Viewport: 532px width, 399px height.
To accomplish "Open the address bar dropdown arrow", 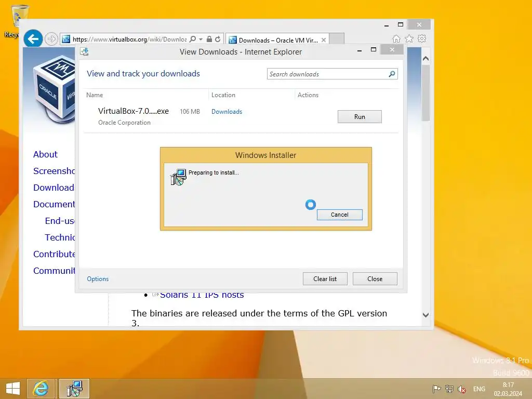I will click(201, 39).
